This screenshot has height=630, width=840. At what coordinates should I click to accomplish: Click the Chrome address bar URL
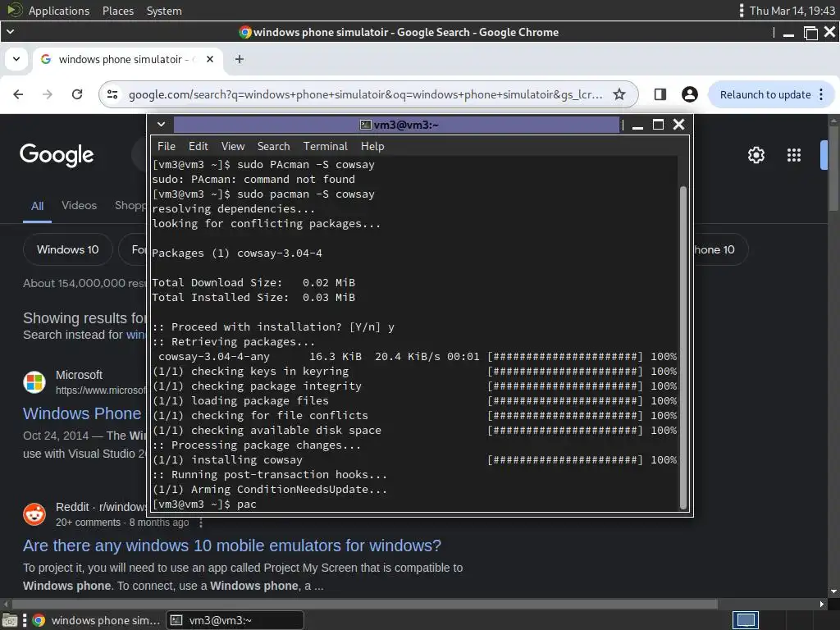point(365,95)
